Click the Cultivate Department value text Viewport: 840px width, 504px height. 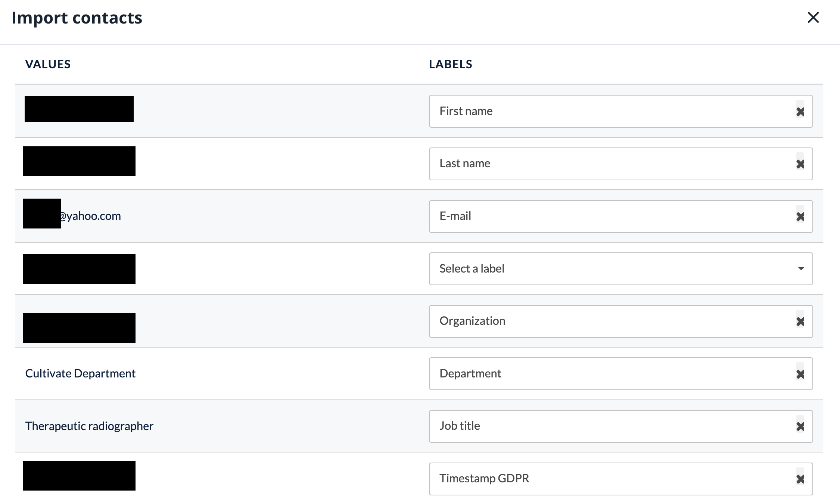pos(80,374)
